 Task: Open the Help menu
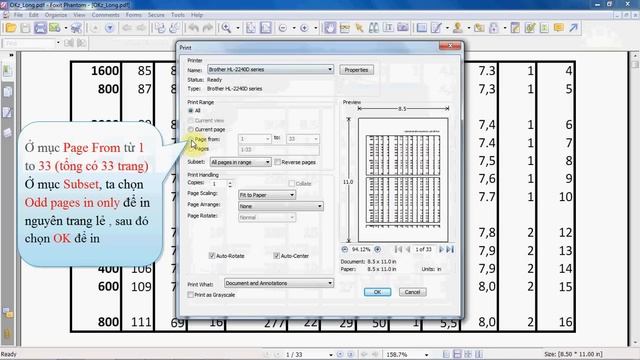(x=197, y=15)
